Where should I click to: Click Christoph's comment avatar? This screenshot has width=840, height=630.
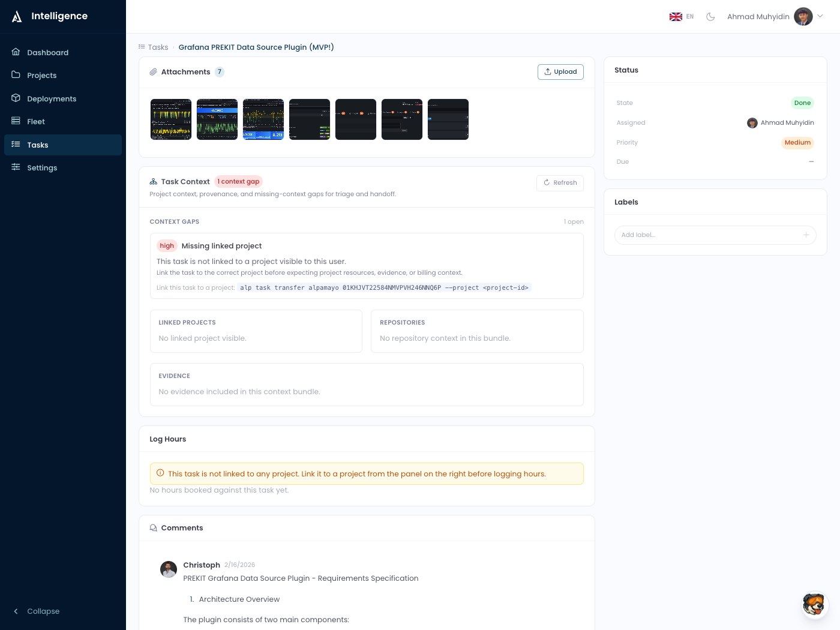(169, 569)
